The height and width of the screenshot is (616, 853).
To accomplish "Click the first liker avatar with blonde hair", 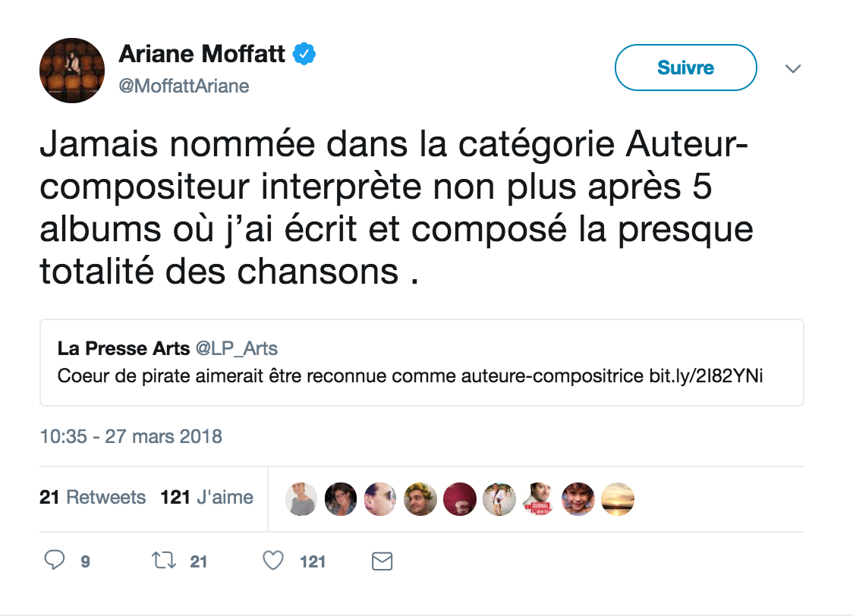I will click(x=301, y=498).
